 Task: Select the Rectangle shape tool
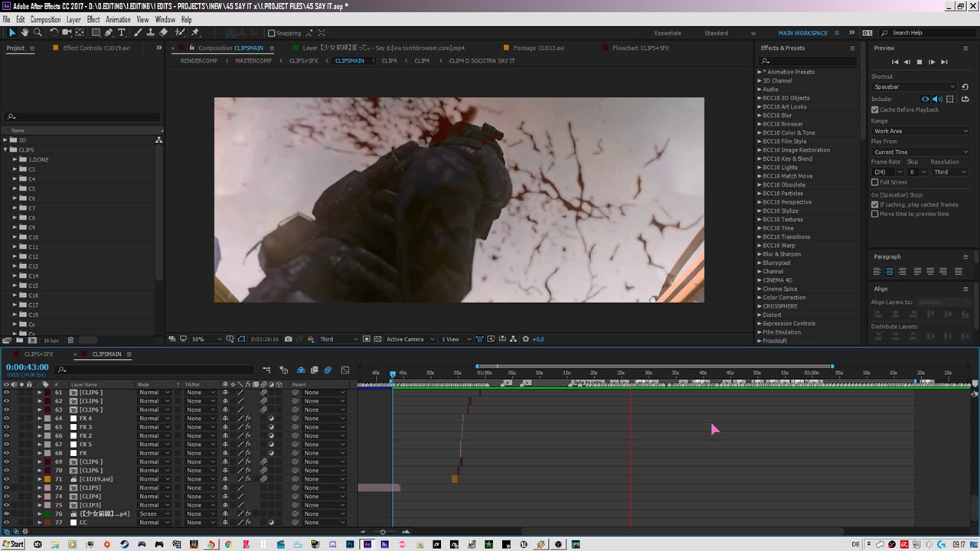pos(96,33)
